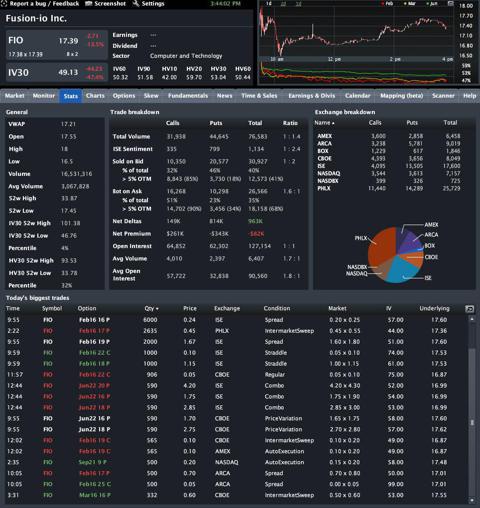Open the Help tab
The image size is (480, 508).
469,96
